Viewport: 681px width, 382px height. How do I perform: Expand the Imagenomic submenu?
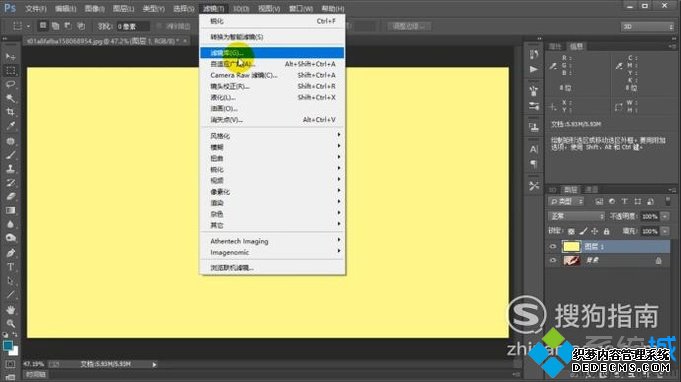[272, 252]
